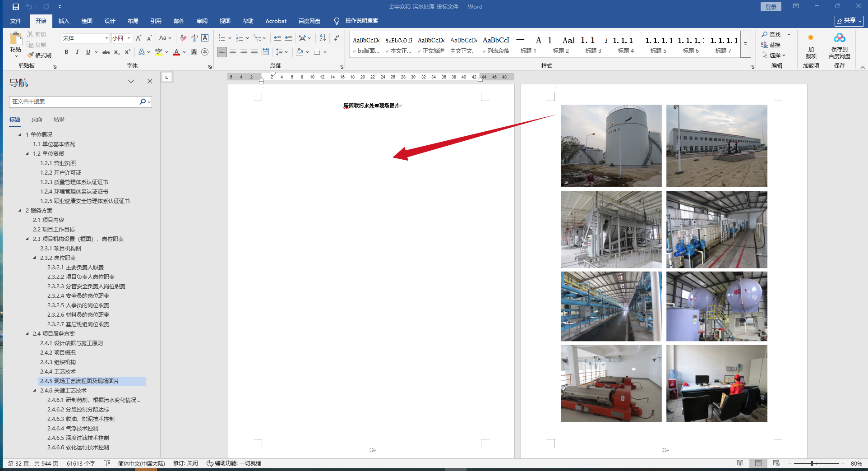
Task: Collapse the 2.4 项目服务方案 heading
Action: [28, 334]
